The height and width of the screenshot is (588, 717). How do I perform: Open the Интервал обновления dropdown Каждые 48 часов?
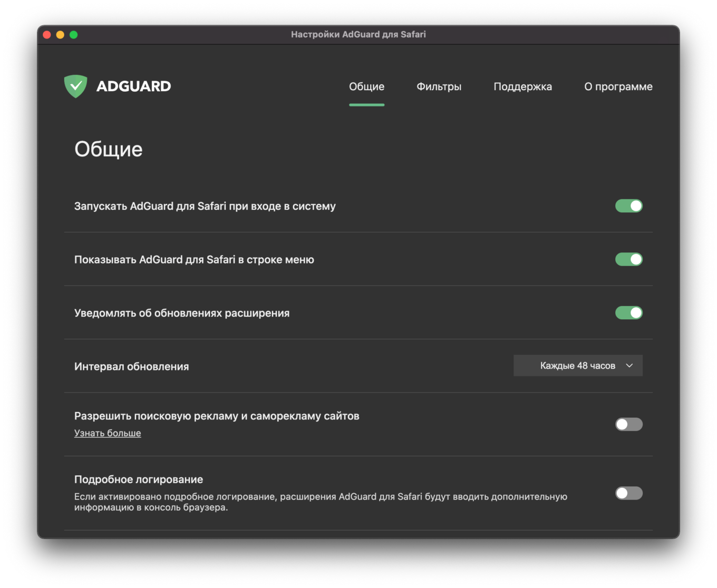tap(578, 366)
